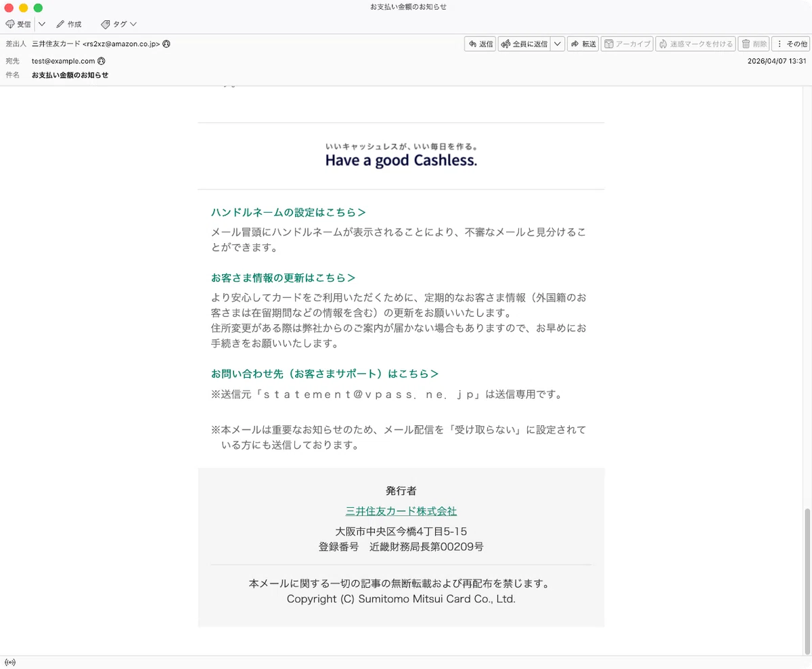The height and width of the screenshot is (669, 812).
Task: Open ハンドルネームの設定はこちら link
Action: pyautogui.click(x=288, y=213)
